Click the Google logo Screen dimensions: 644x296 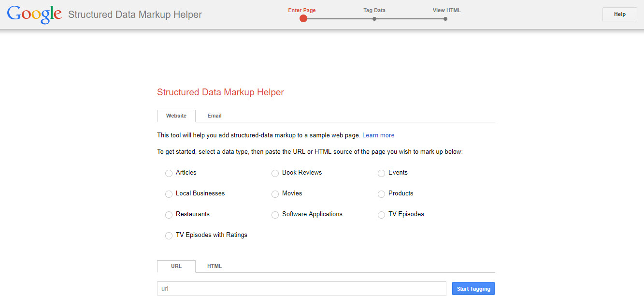coord(34,14)
